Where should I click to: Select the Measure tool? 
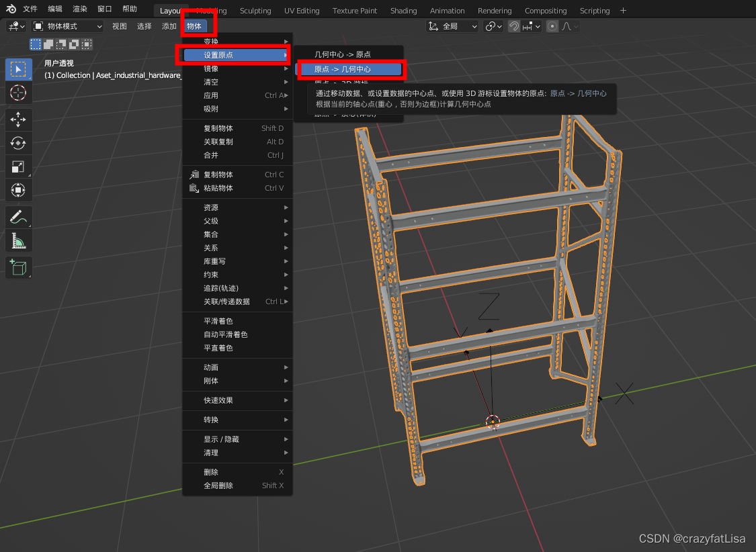tap(18, 239)
